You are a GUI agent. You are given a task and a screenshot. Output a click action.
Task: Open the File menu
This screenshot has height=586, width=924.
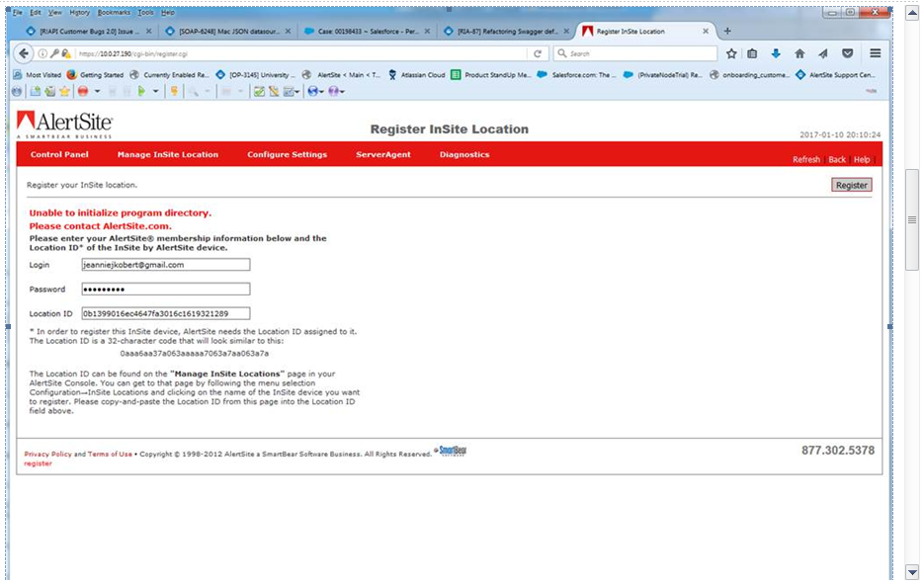(18, 13)
